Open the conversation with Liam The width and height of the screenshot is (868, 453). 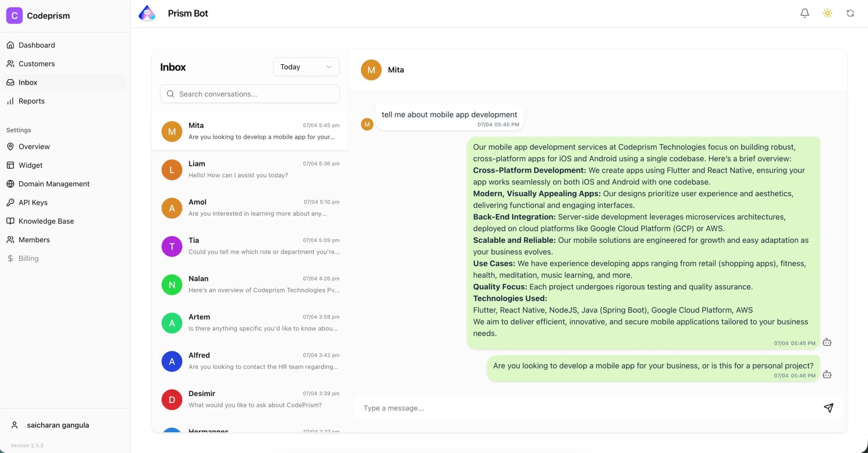[x=249, y=170]
